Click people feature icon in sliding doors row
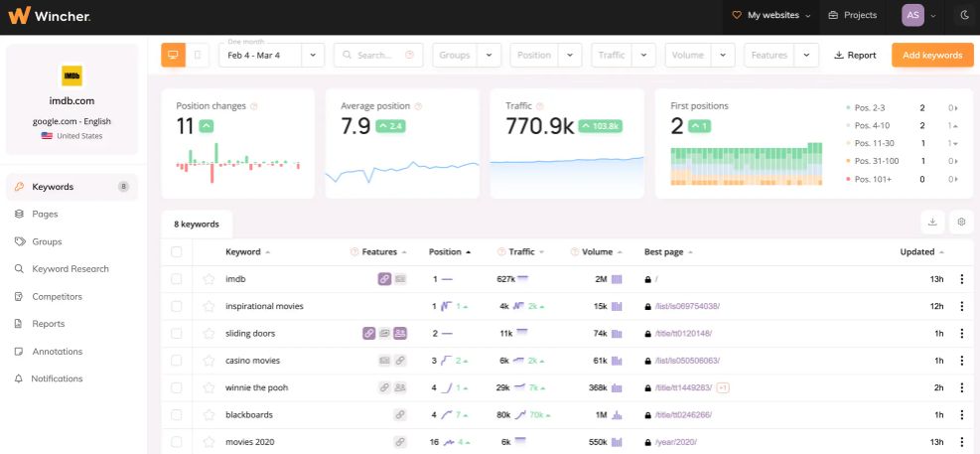The height and width of the screenshot is (454, 980). tap(400, 334)
